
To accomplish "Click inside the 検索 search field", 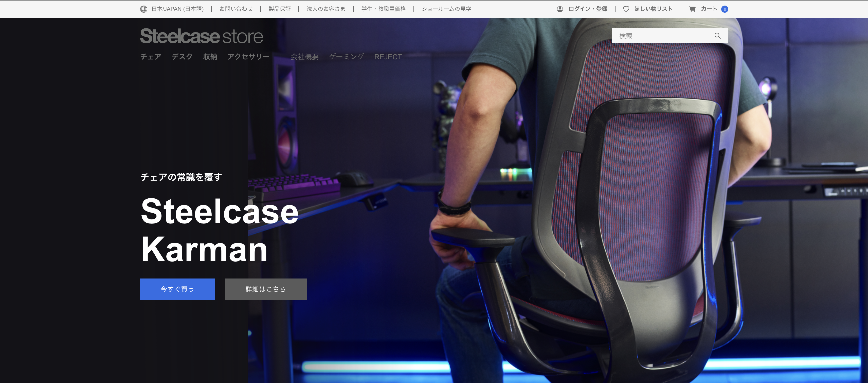I will pyautogui.click(x=660, y=36).
